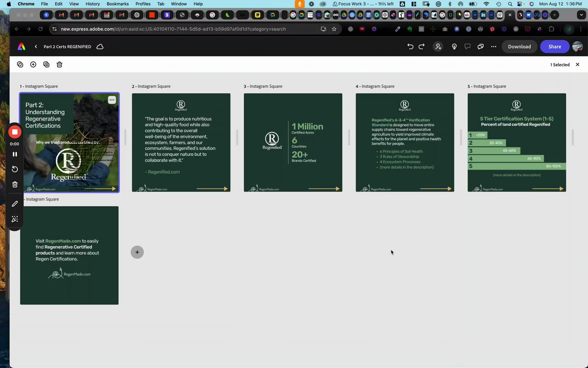Open page 1 three-dot options menu
Viewport: 588px width, 368px height.
pos(112,100)
